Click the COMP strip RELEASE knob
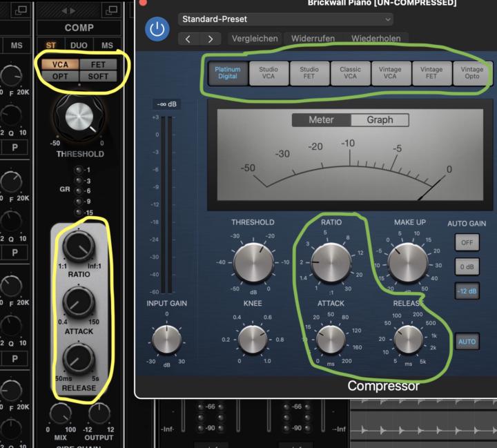Image resolution: width=497 pixels, height=448 pixels. pos(79,359)
